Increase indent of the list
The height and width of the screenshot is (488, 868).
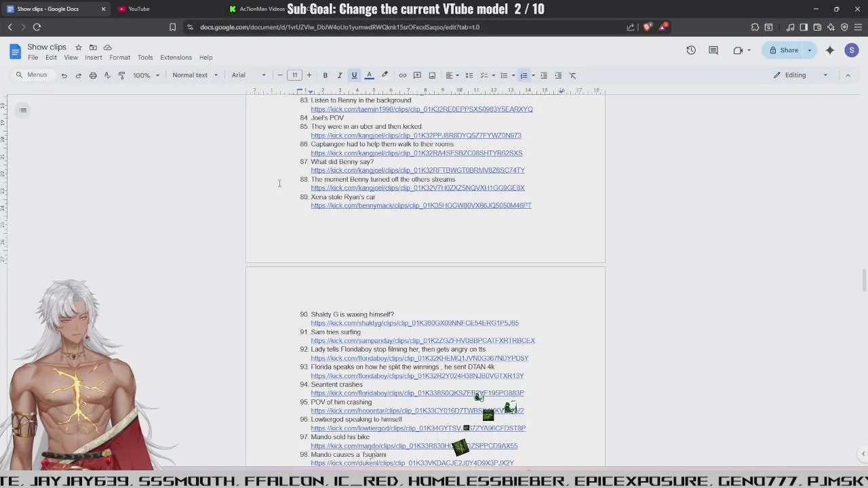[558, 75]
